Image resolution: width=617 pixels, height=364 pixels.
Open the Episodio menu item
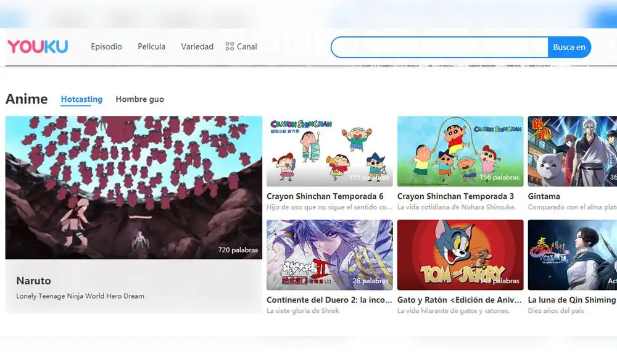(x=106, y=46)
